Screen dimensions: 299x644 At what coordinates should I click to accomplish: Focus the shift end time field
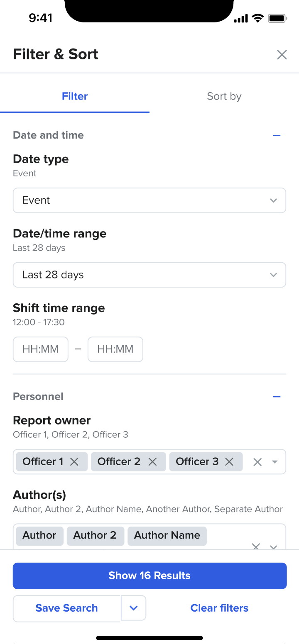115,349
